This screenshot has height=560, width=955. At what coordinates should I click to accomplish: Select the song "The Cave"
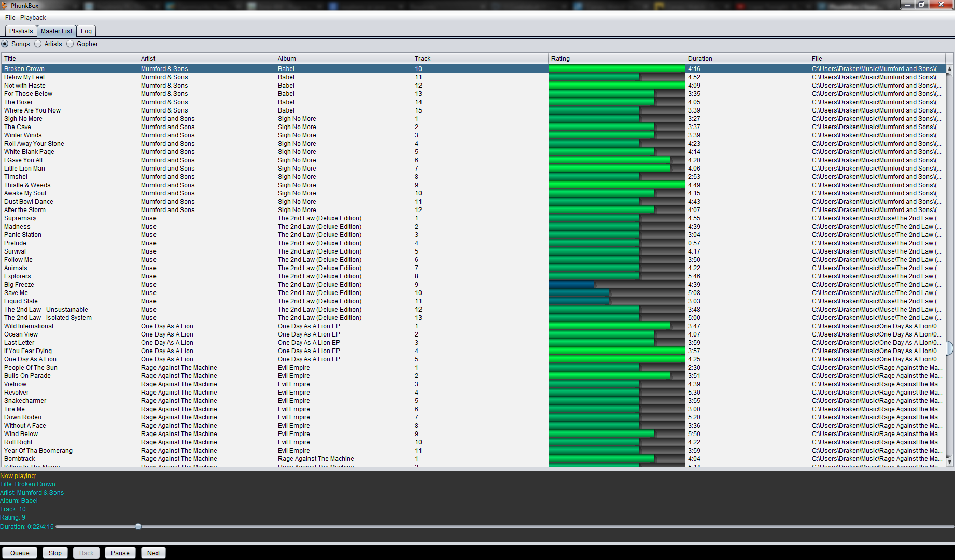click(18, 127)
